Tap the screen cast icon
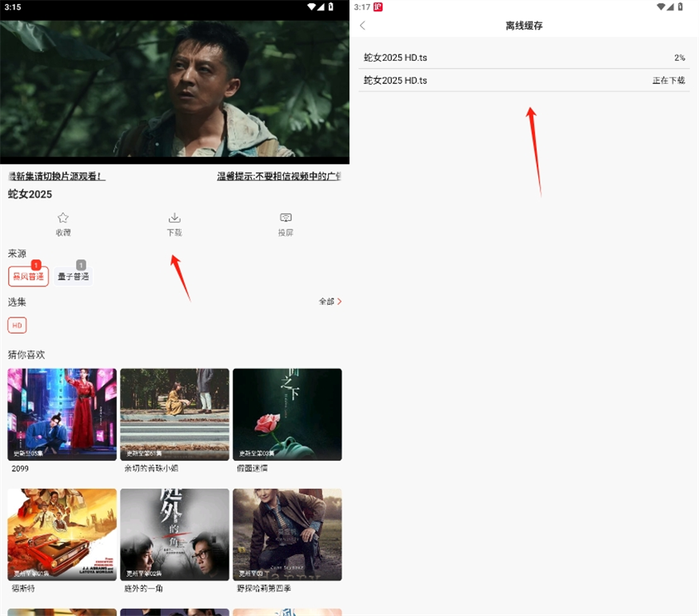This screenshot has height=616, width=699. [286, 218]
